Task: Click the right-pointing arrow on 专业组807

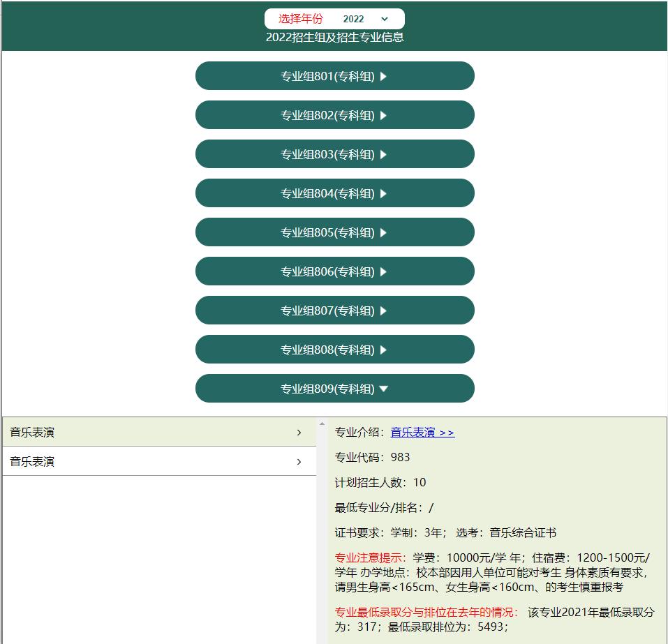Action: tap(383, 311)
